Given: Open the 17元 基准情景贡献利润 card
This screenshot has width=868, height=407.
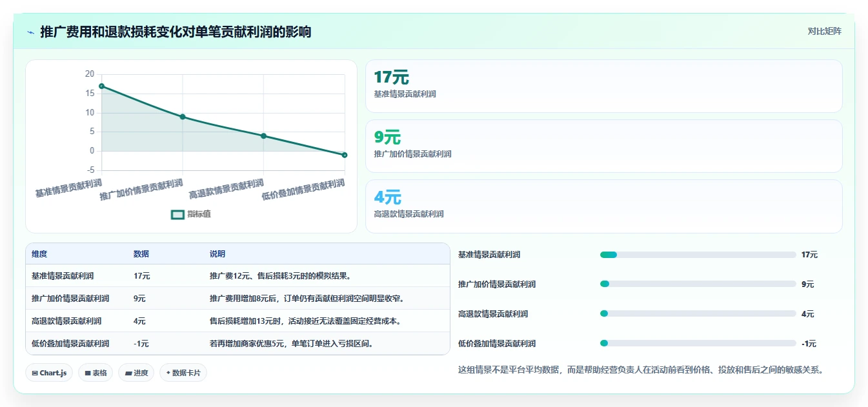Looking at the screenshot, I should [603, 86].
